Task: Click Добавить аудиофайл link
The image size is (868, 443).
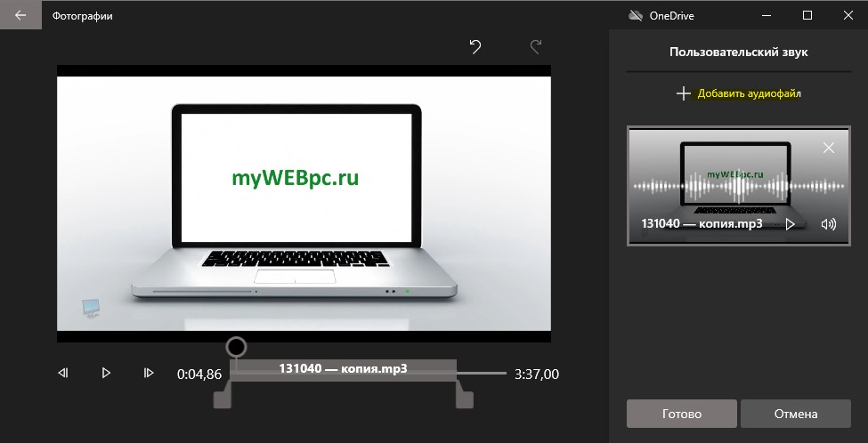Action: tap(749, 93)
